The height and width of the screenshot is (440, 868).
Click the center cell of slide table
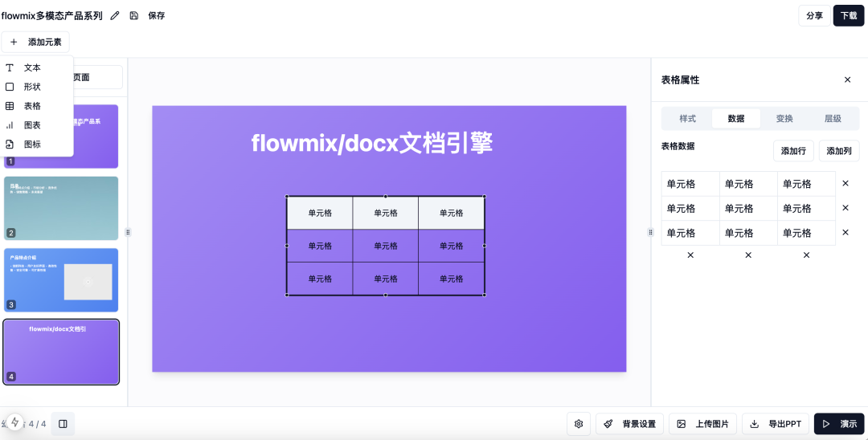tap(386, 246)
